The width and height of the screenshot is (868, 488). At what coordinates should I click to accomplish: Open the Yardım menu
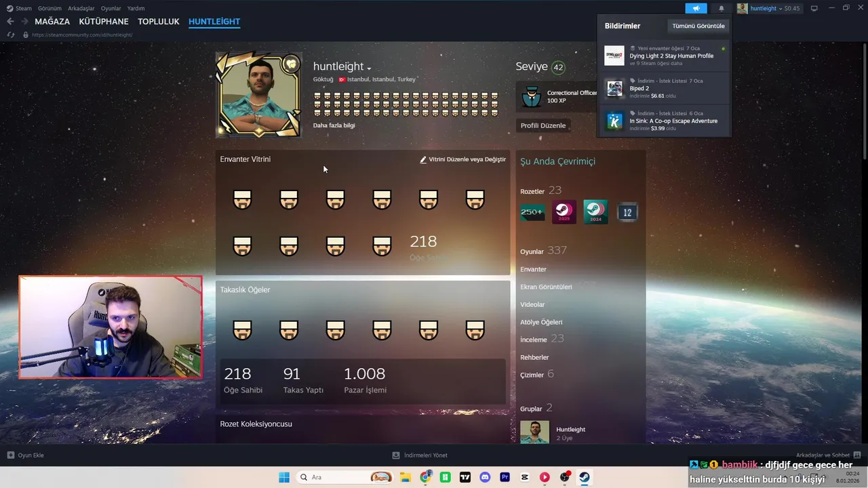click(136, 8)
